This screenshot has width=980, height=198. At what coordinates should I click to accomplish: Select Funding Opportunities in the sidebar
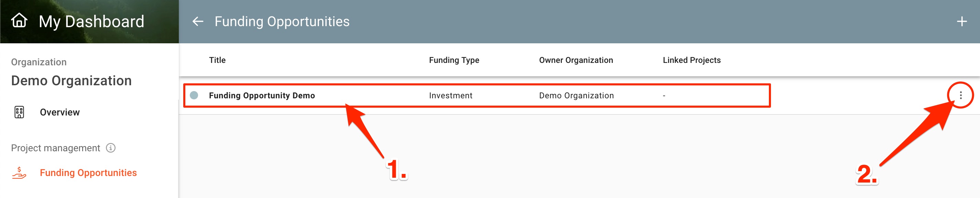click(88, 173)
